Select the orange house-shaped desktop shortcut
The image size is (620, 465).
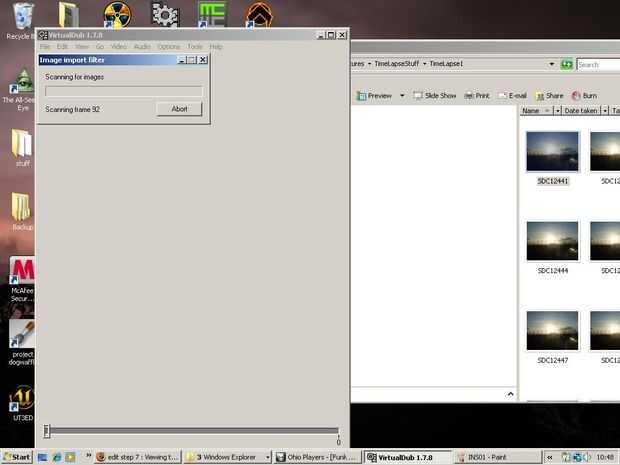(x=259, y=15)
